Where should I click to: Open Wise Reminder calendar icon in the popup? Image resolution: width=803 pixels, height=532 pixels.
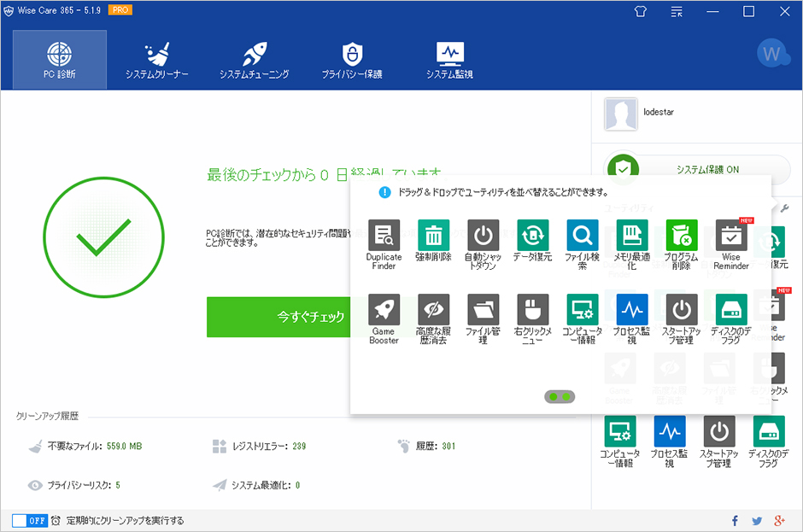731,236
